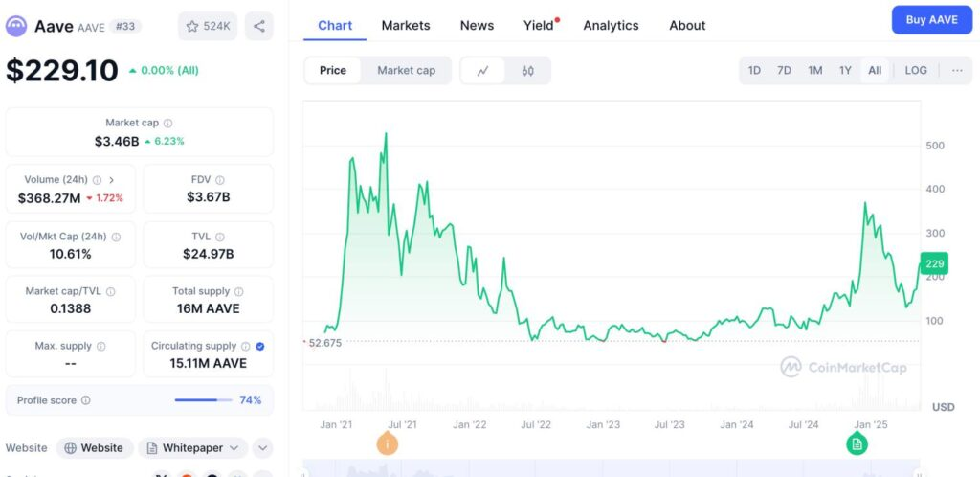
Task: Click the 0.1388 Market cap/TVL value
Action: pos(71,308)
